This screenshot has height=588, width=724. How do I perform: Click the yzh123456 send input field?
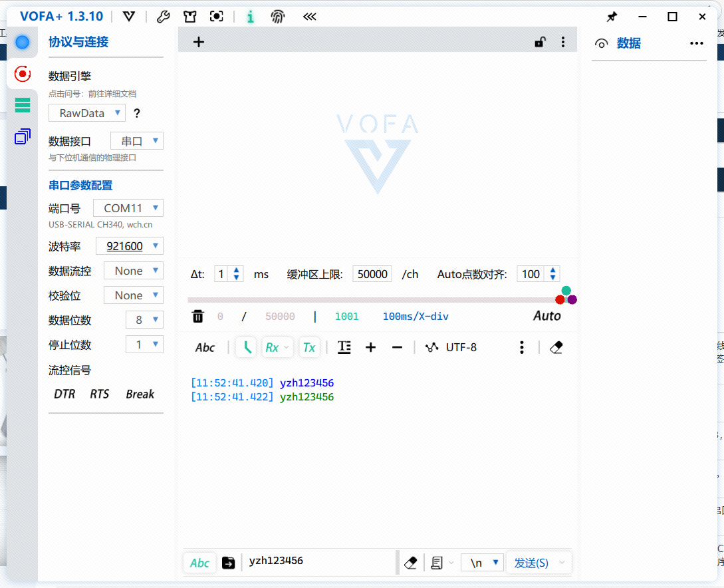click(x=319, y=561)
